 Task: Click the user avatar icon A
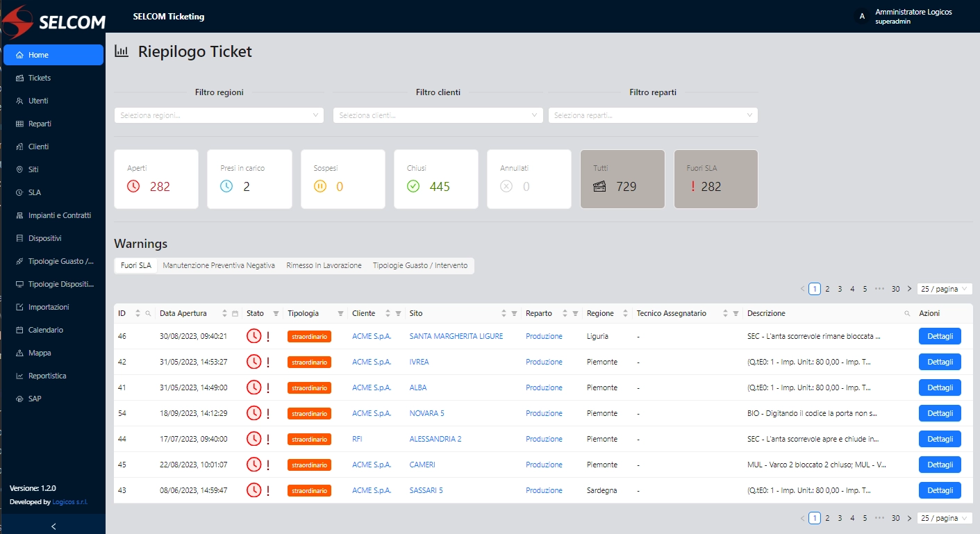coord(862,16)
